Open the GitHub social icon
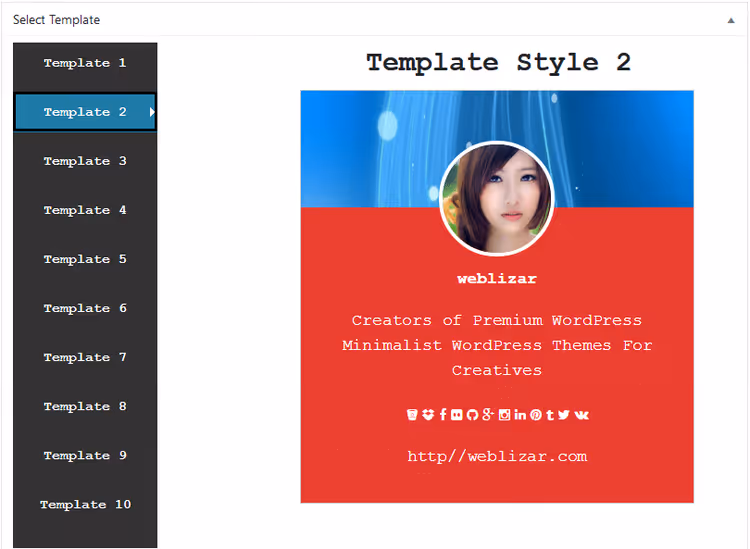This screenshot has width=750, height=549. (x=472, y=415)
